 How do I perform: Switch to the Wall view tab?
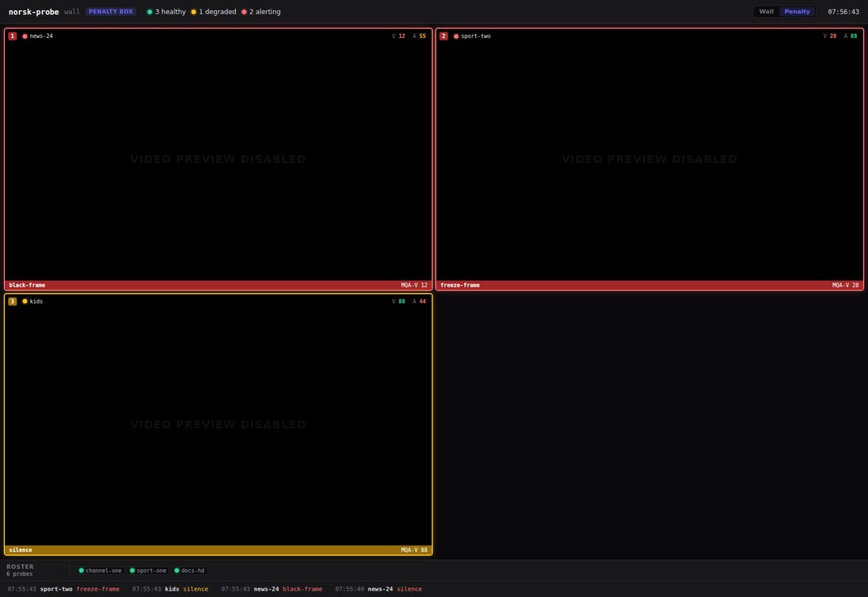(766, 12)
